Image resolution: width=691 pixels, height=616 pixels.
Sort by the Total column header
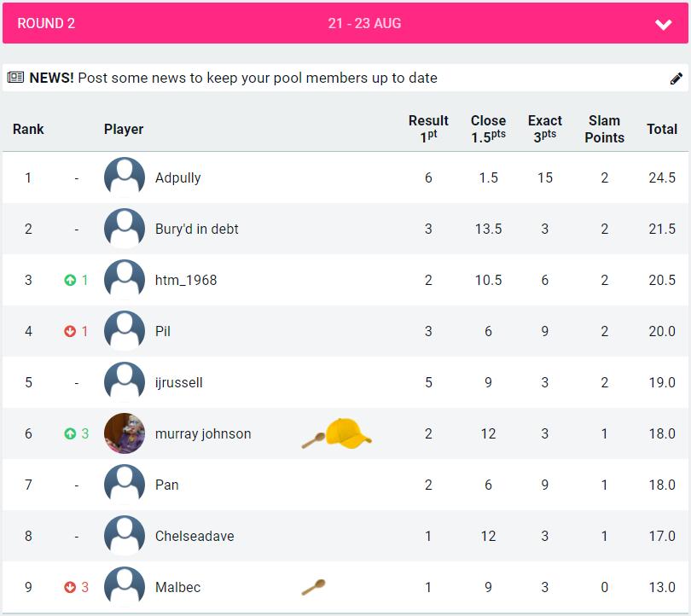661,129
